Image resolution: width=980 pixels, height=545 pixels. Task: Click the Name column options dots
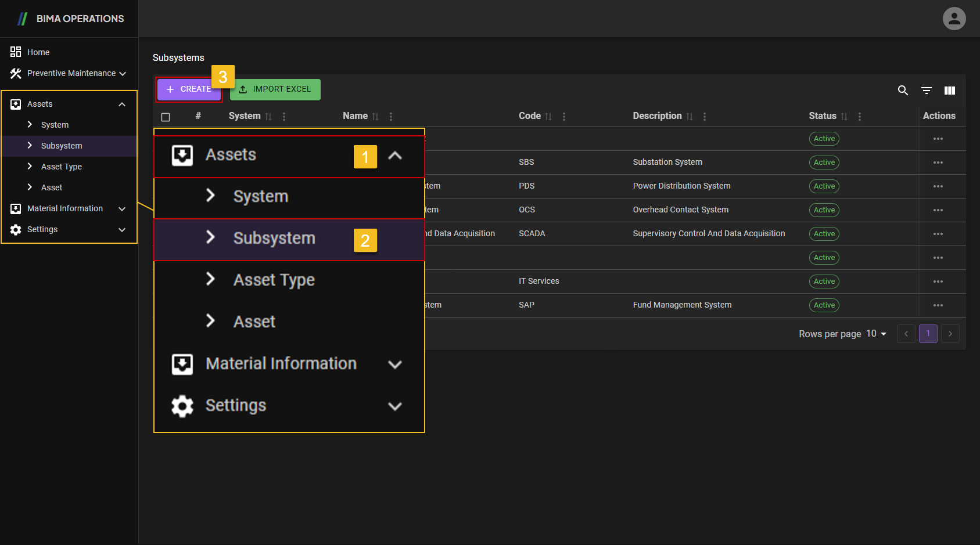tap(391, 117)
